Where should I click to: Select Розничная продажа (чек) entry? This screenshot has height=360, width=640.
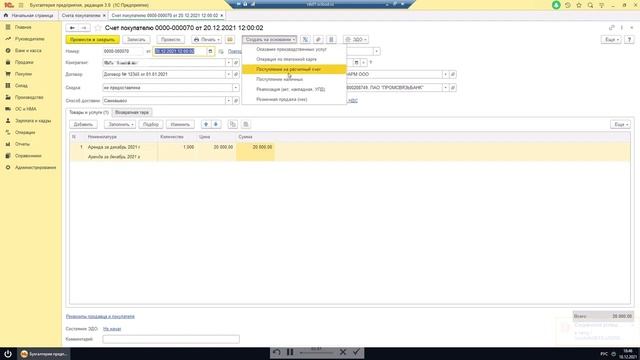click(294, 99)
